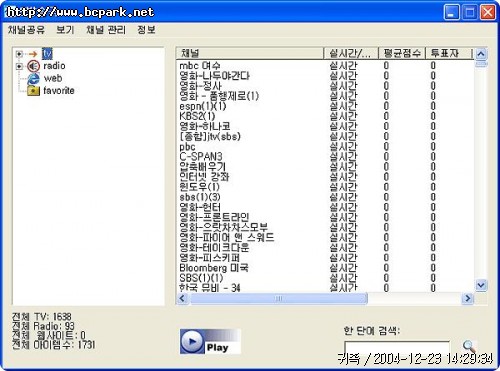Expand the tv tree node
Image resolution: width=500 pixels, height=371 pixels.
[19, 54]
